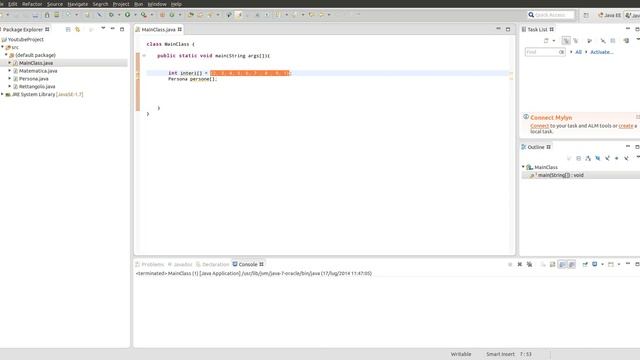Toggle Scroll Lock in Console toolbar
This screenshot has height=360, width=640.
coord(553,264)
